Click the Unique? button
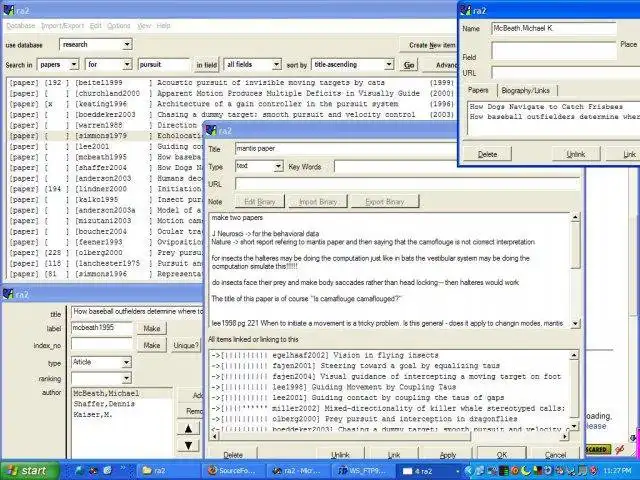The height and width of the screenshot is (480, 640). (x=186, y=345)
